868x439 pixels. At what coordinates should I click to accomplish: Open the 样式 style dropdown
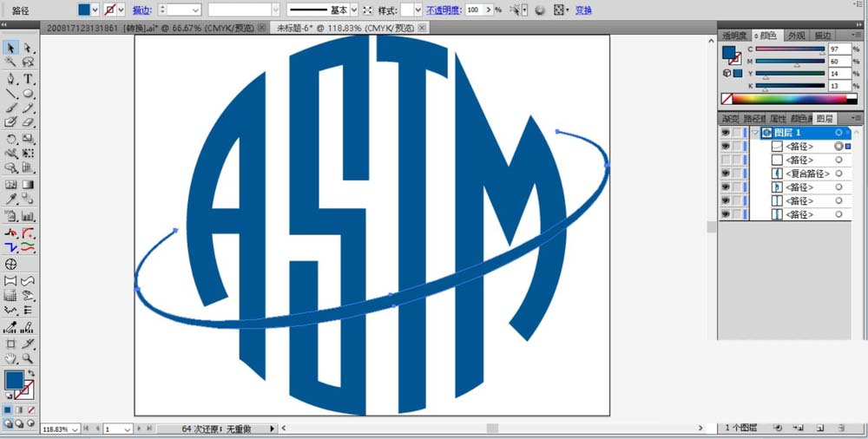pos(418,10)
